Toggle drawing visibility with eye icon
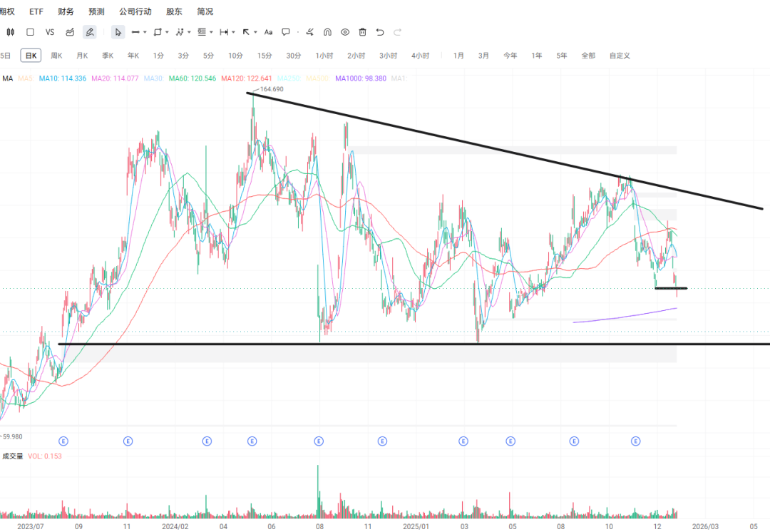The image size is (770, 532). [345, 32]
